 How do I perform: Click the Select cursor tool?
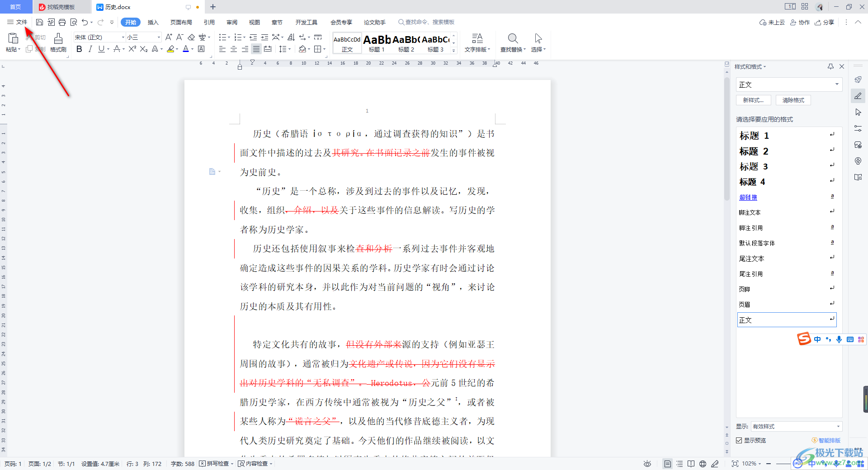[x=538, y=42]
